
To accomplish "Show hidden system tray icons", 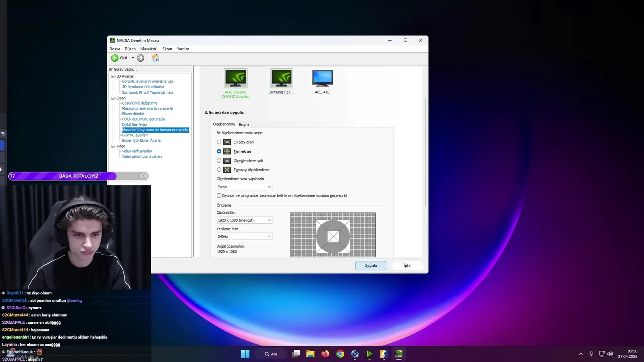I will (x=581, y=354).
